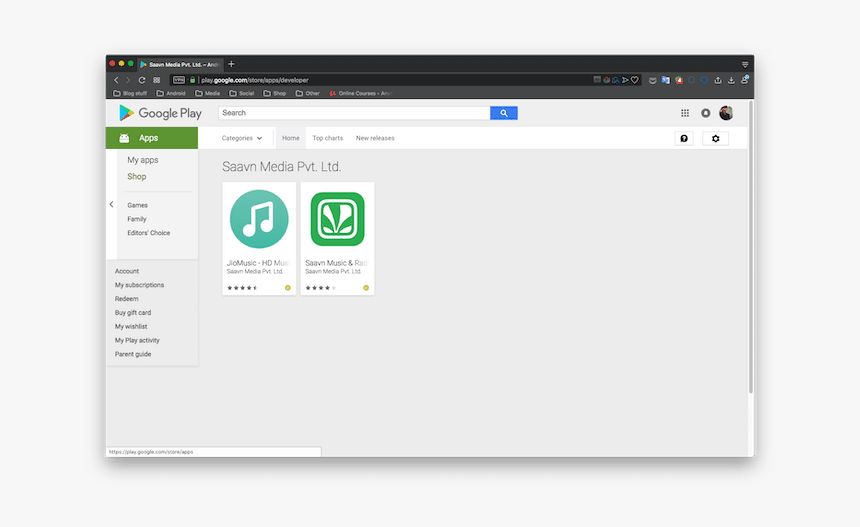Image resolution: width=860 pixels, height=527 pixels.
Task: Switch to the Home tab
Action: click(291, 138)
